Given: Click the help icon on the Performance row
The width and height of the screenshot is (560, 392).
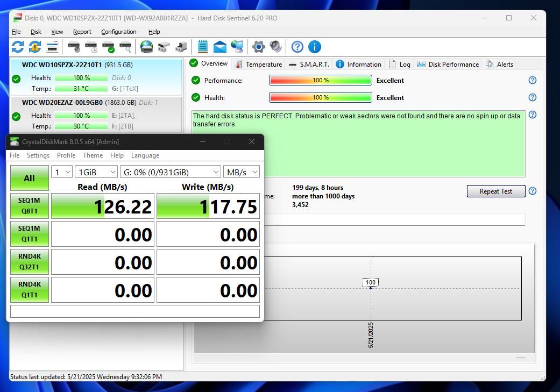Looking at the screenshot, I should tap(532, 80).
